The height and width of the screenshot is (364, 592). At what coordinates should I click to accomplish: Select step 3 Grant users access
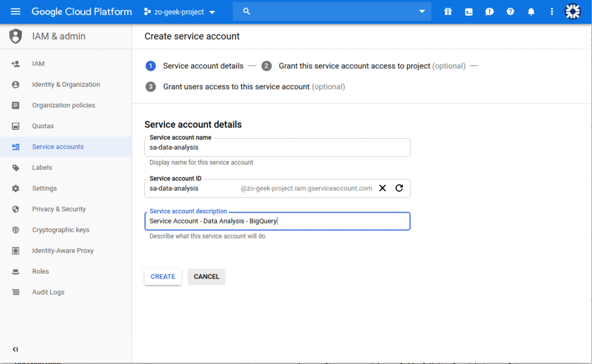(245, 87)
